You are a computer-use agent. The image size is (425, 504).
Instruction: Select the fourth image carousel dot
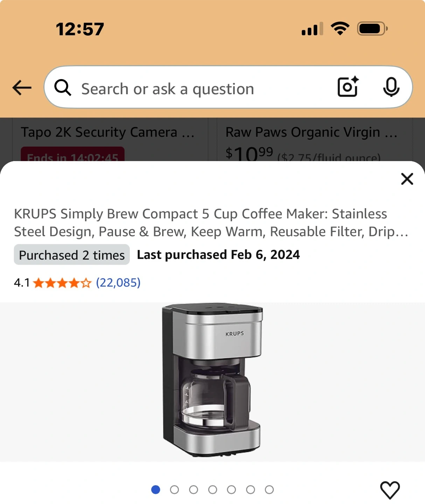212,490
